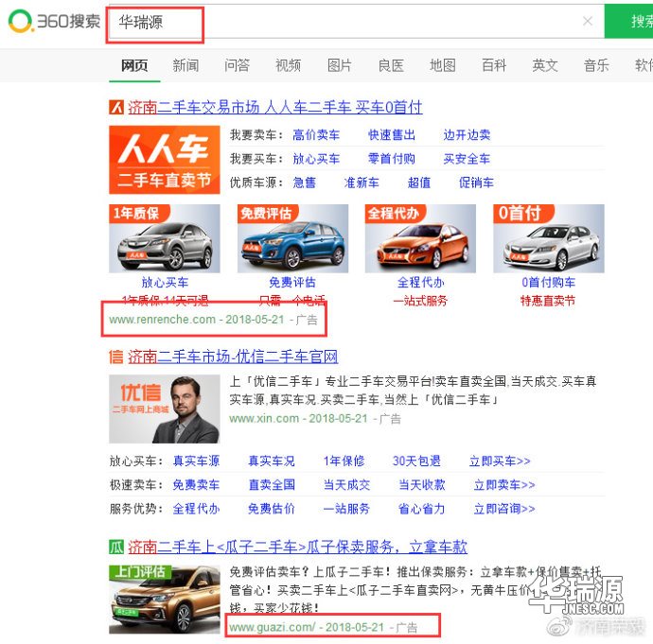Open the 免费评估 blue car image
Viewport: 653px width, 644px height.
tap(292, 238)
